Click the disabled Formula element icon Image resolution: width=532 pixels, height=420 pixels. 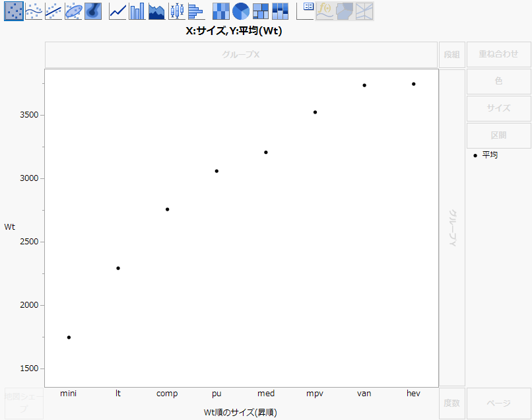(325, 11)
